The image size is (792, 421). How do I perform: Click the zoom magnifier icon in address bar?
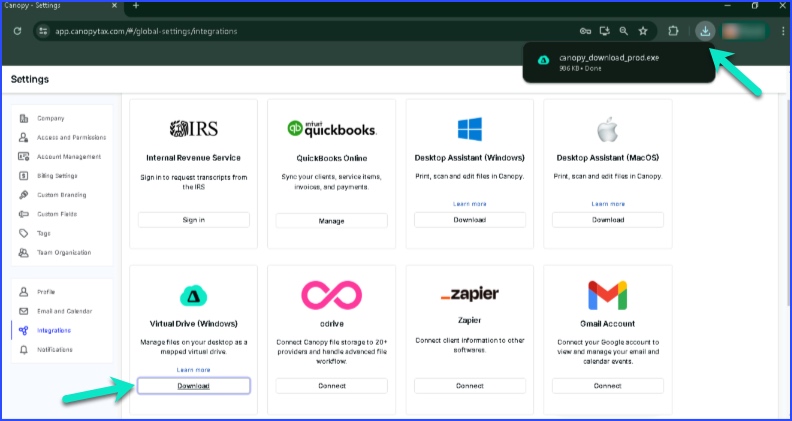click(624, 31)
